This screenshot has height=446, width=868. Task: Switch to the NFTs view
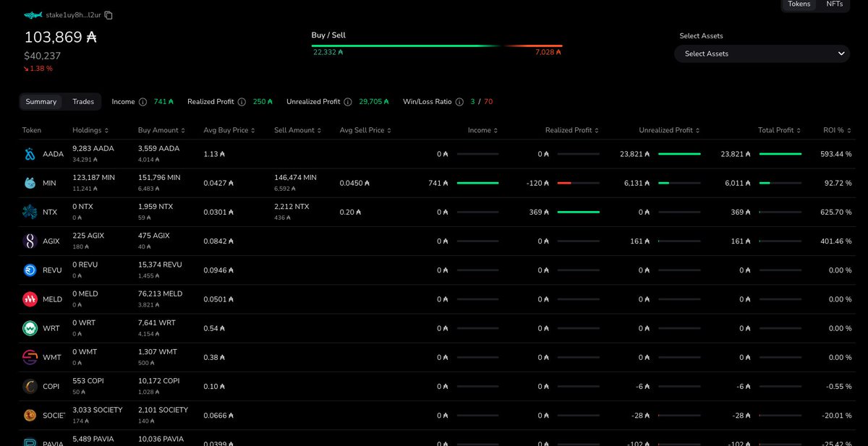834,4
